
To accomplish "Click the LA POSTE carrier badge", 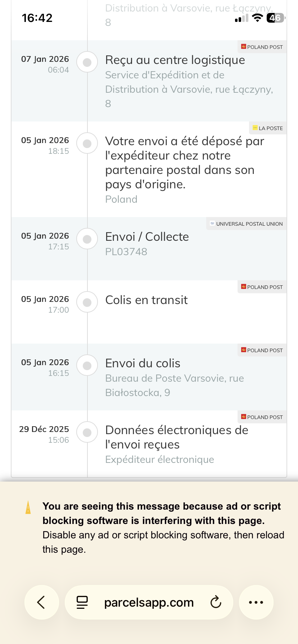I will point(268,128).
